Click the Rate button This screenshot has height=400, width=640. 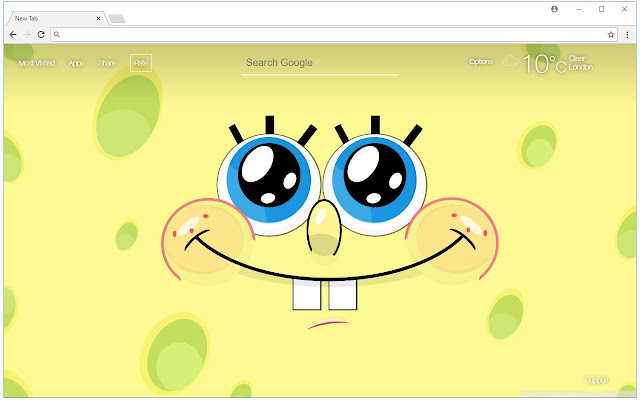click(x=141, y=63)
